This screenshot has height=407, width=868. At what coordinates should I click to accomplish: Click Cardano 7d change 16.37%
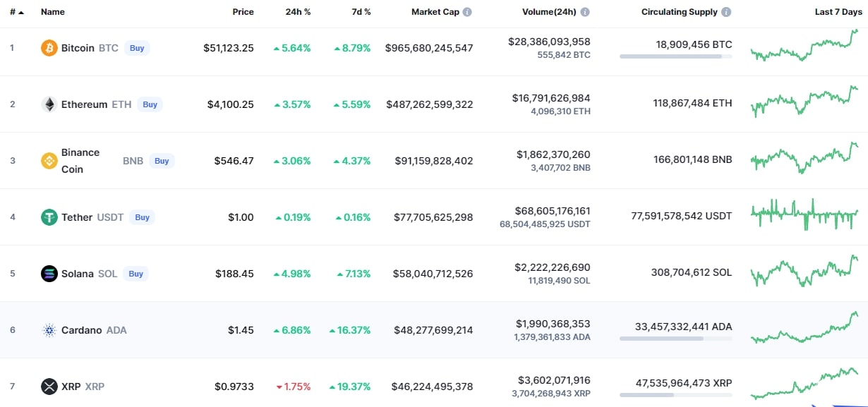(x=350, y=330)
